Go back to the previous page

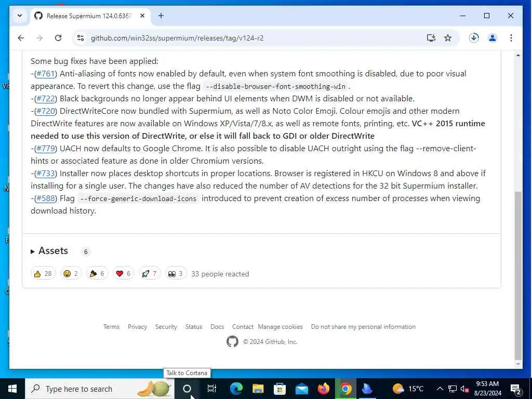21,38
